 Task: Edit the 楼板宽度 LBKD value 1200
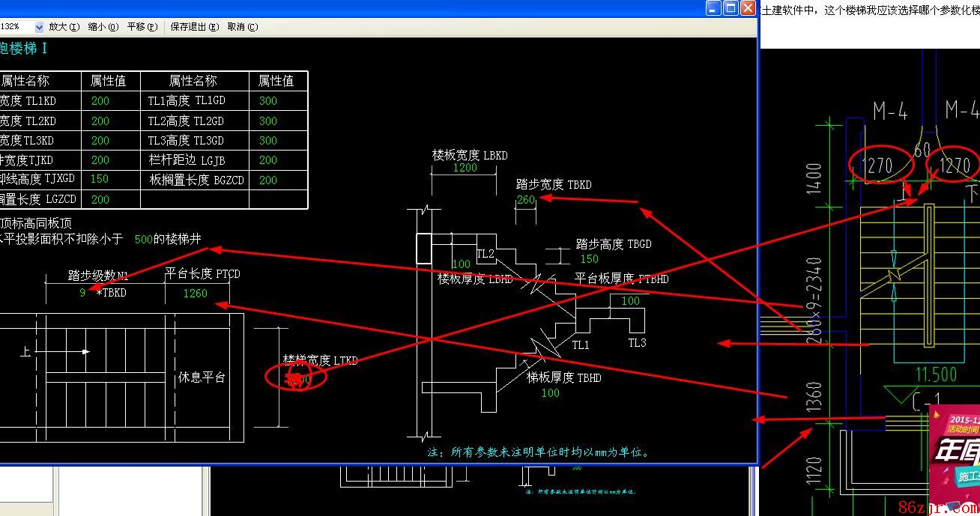(x=465, y=168)
